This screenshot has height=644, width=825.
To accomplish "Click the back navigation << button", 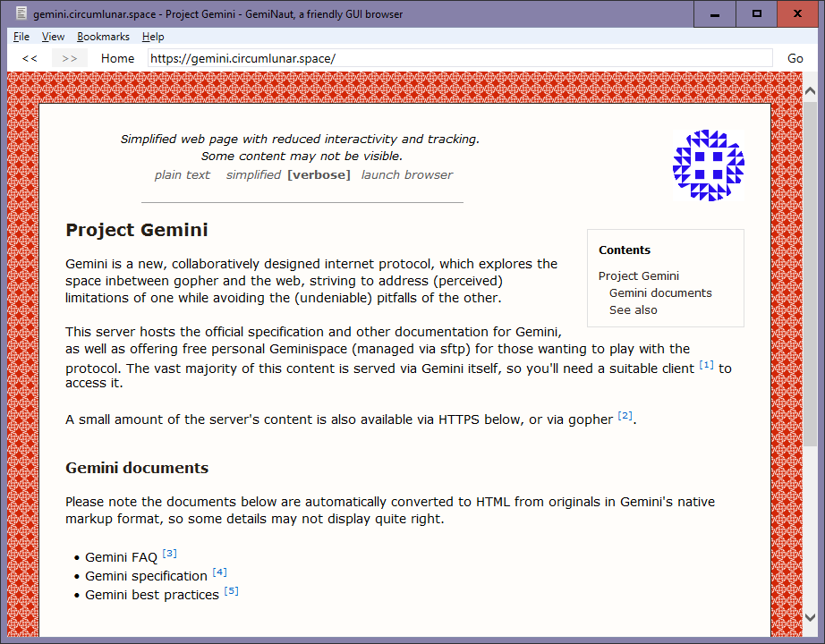I will pyautogui.click(x=30, y=58).
